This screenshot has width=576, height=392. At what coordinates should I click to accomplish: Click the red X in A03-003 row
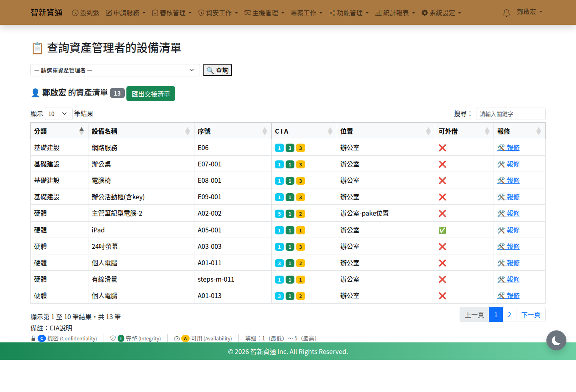tap(442, 247)
